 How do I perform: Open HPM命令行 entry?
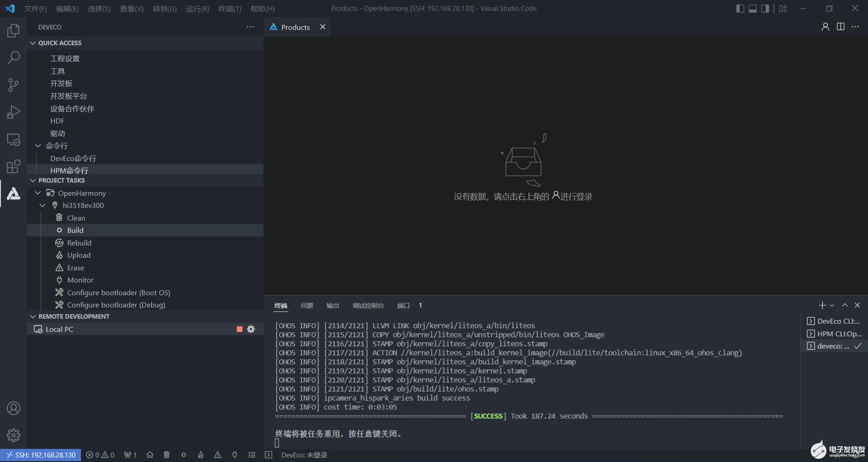click(145, 170)
